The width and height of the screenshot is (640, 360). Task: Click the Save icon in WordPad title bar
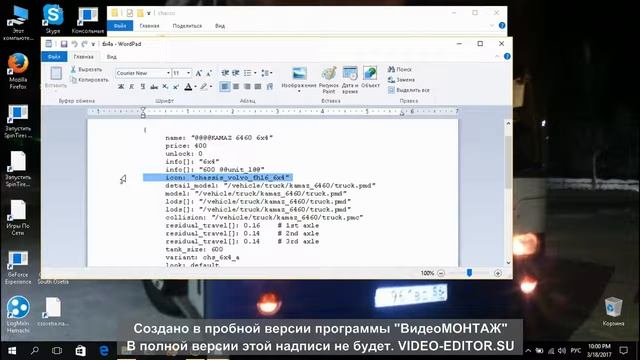64,44
